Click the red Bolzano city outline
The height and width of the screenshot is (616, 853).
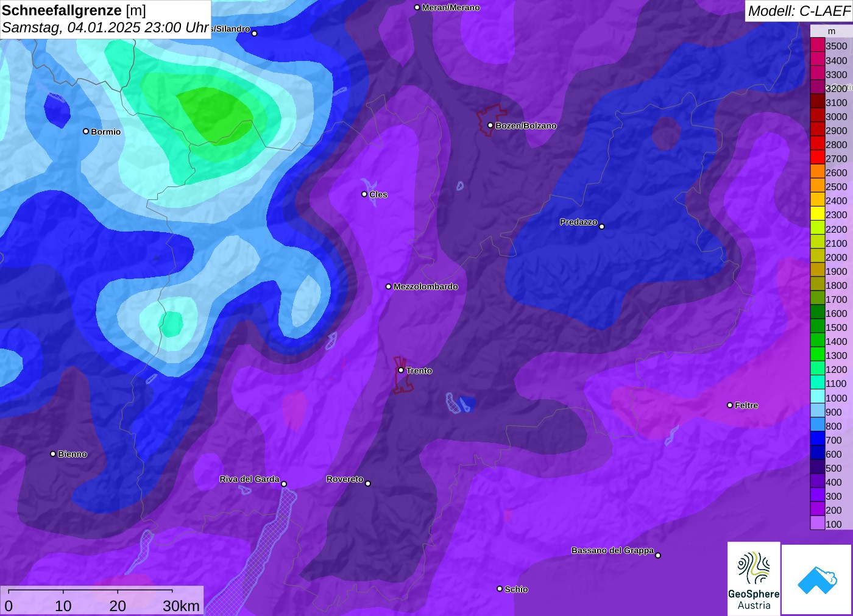click(491, 119)
